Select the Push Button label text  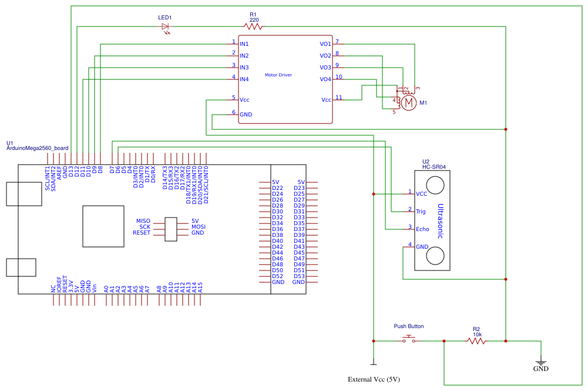coord(409,326)
